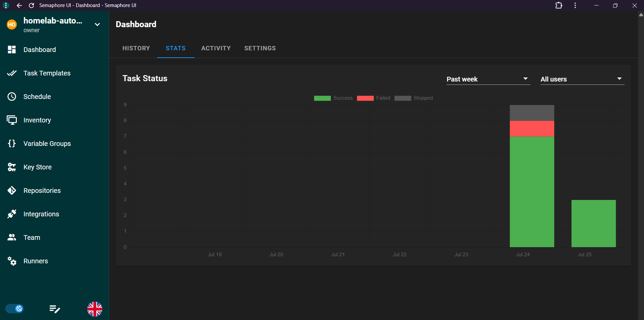
Task: Open Repositories page
Action: tap(42, 191)
